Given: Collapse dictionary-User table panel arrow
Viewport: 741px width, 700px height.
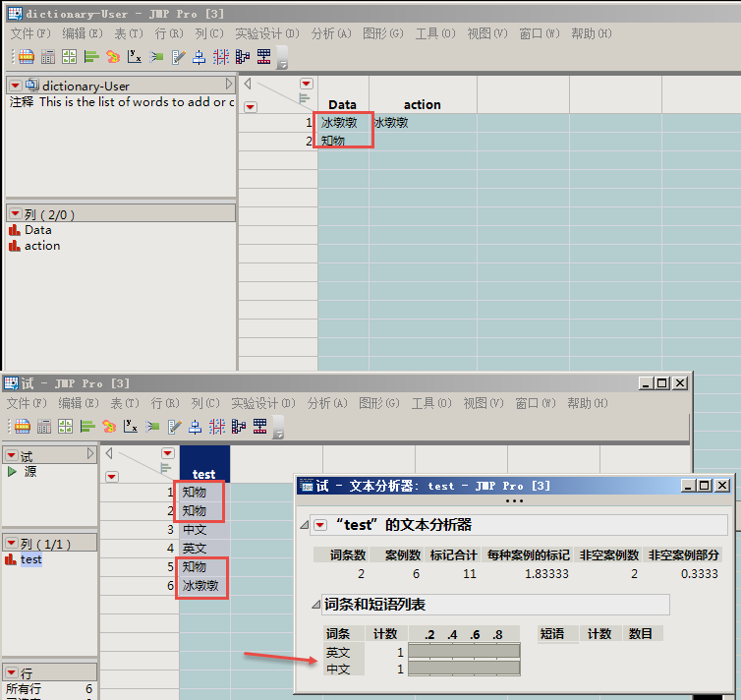Looking at the screenshot, I should pyautogui.click(x=229, y=85).
